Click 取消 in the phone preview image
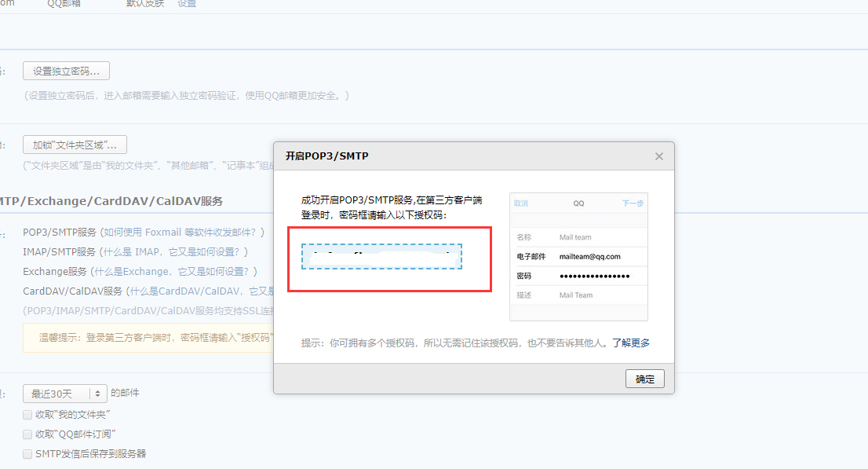868x469 pixels. pos(521,203)
